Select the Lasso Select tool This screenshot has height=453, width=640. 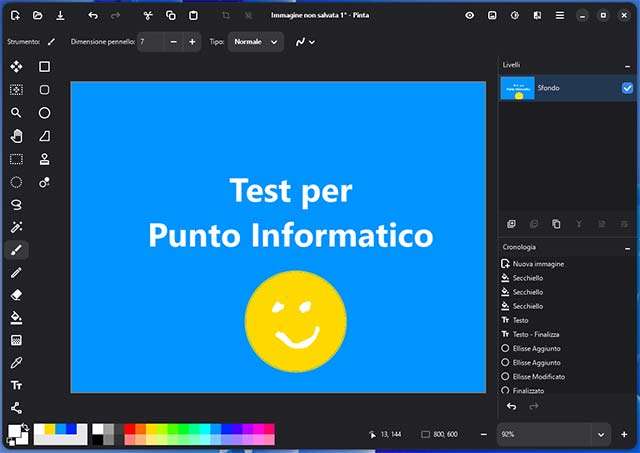pyautogui.click(x=16, y=204)
